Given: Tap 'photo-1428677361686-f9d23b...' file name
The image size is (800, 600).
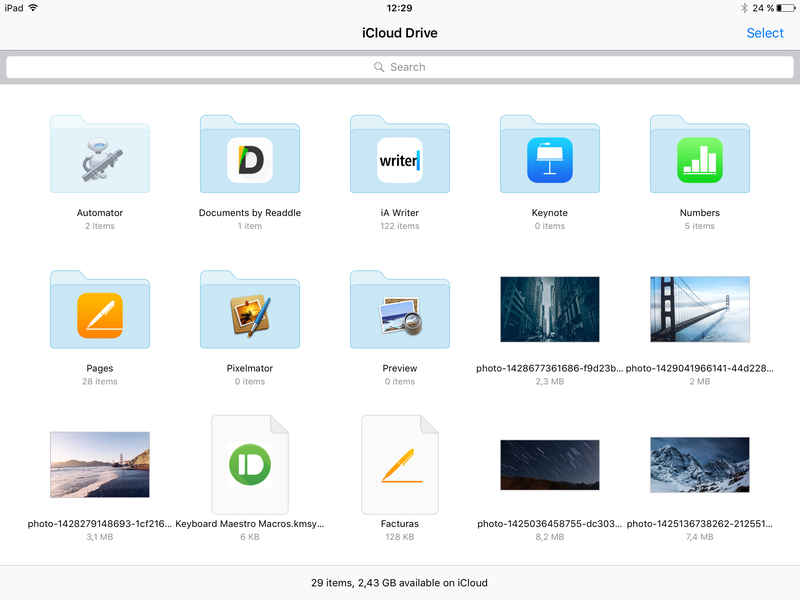Looking at the screenshot, I should tap(549, 368).
